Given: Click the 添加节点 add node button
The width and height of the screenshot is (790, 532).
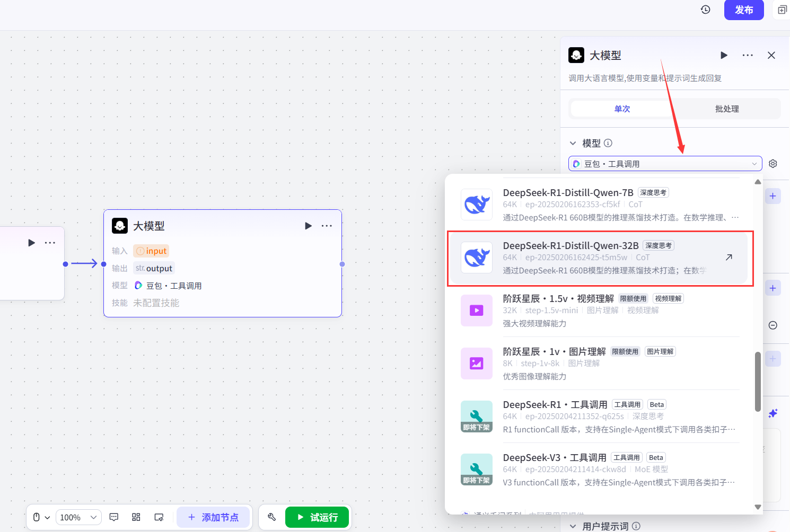Looking at the screenshot, I should coord(213,517).
